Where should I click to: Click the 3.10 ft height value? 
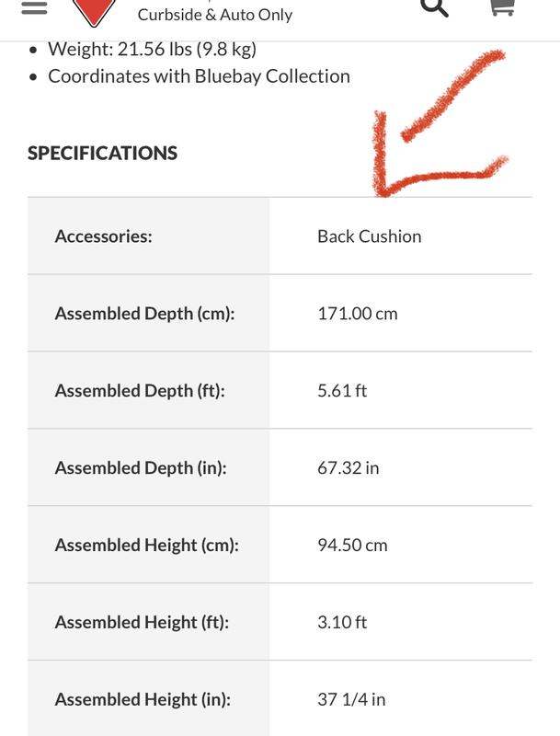point(342,623)
